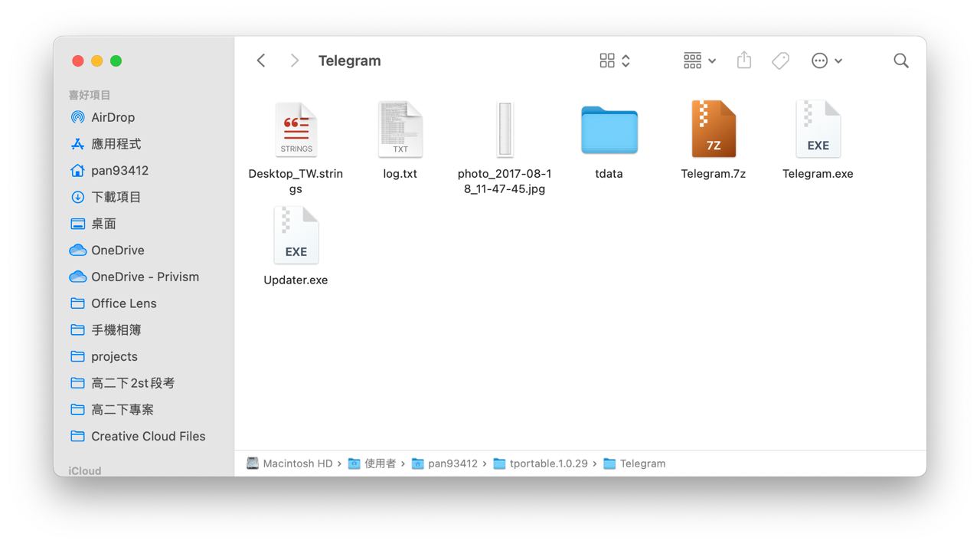Select the Telegram.exe file
980x547 pixels.
pyautogui.click(x=818, y=129)
